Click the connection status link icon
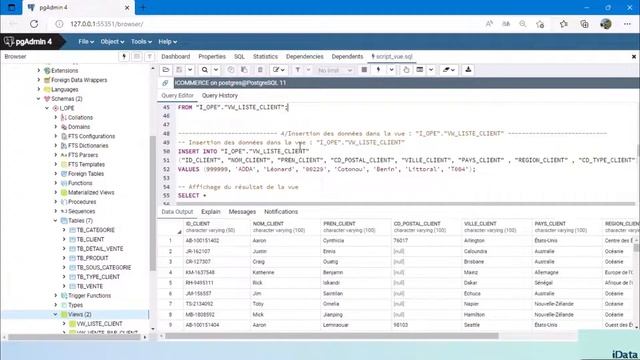Image resolution: width=640 pixels, height=360 pixels. [x=165, y=83]
